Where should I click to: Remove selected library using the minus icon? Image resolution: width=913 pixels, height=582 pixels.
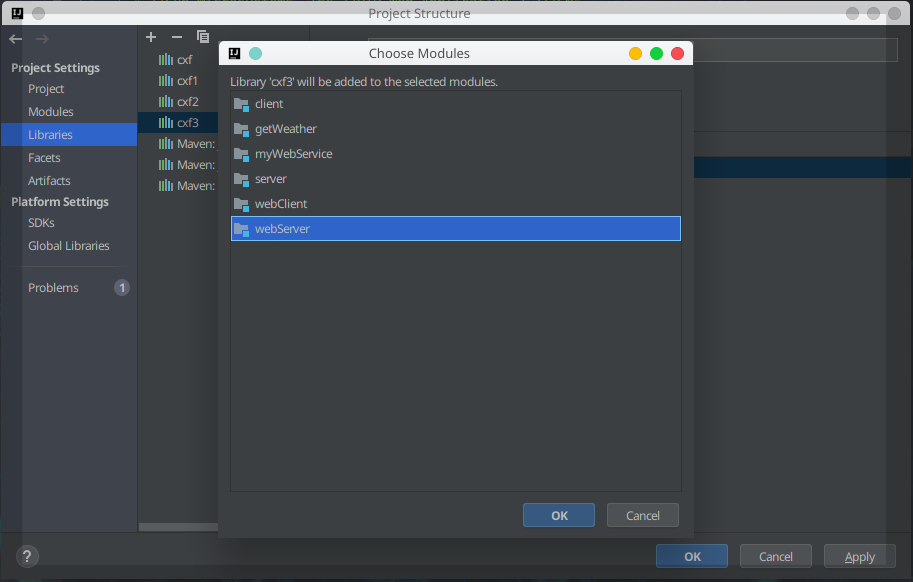tap(176, 37)
